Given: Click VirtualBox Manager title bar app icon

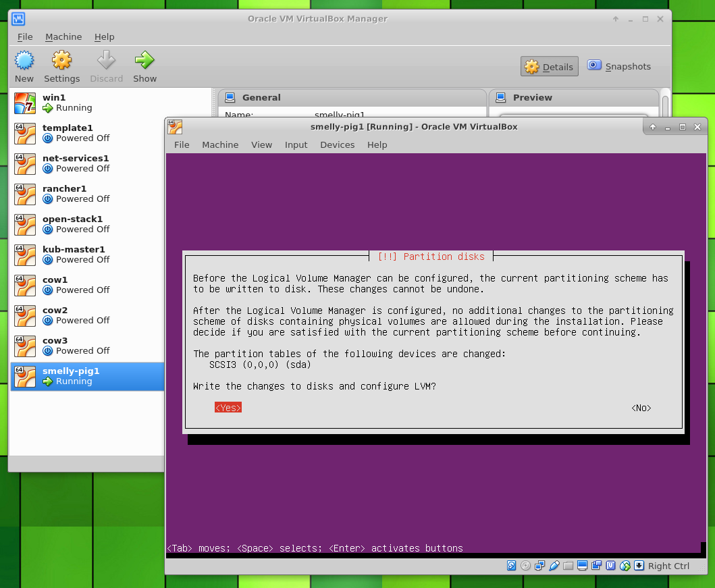Looking at the screenshot, I should tap(19, 19).
